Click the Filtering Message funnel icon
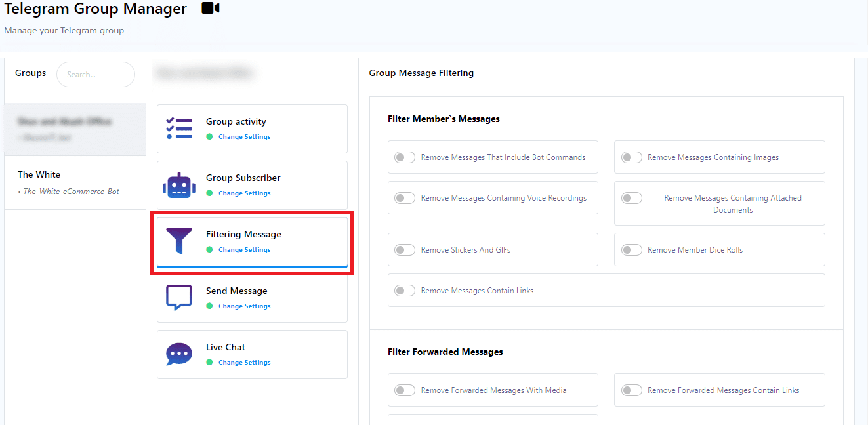The width and height of the screenshot is (868, 425). click(x=179, y=241)
